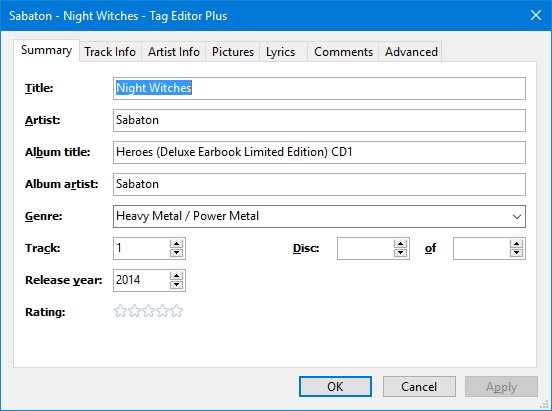
Task: Increase the disc total 'of' value
Action: pos(516,244)
